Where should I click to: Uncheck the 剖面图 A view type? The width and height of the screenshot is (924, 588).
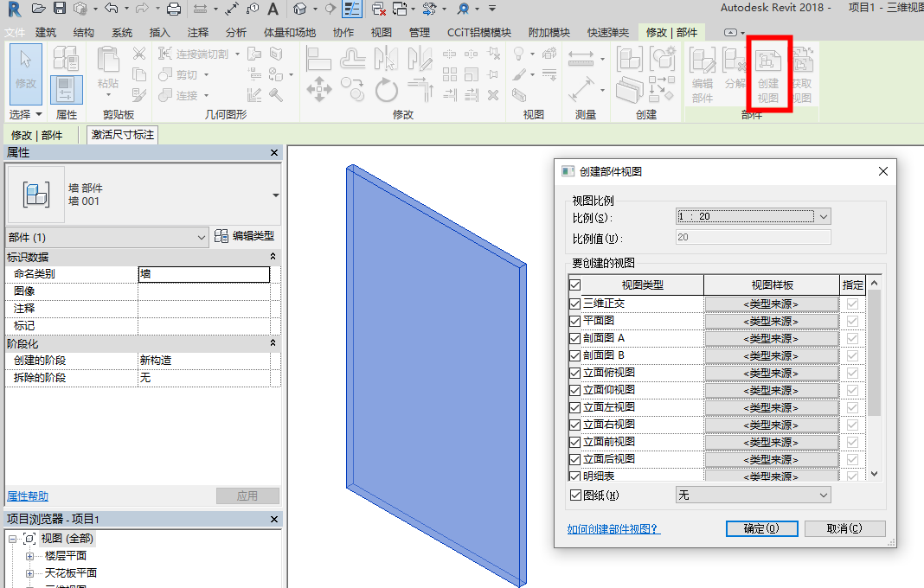pyautogui.click(x=575, y=338)
